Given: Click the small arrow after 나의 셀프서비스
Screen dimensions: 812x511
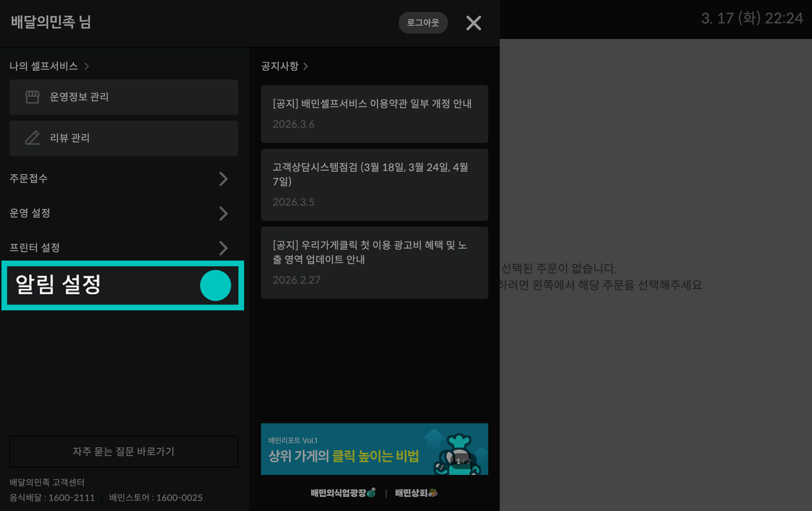Looking at the screenshot, I should (87, 66).
